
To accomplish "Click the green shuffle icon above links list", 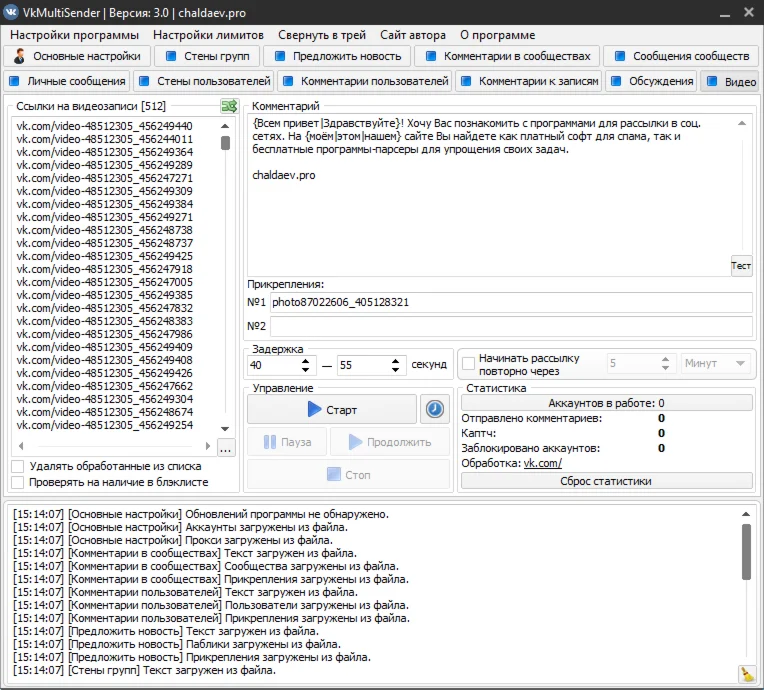I will pos(228,106).
